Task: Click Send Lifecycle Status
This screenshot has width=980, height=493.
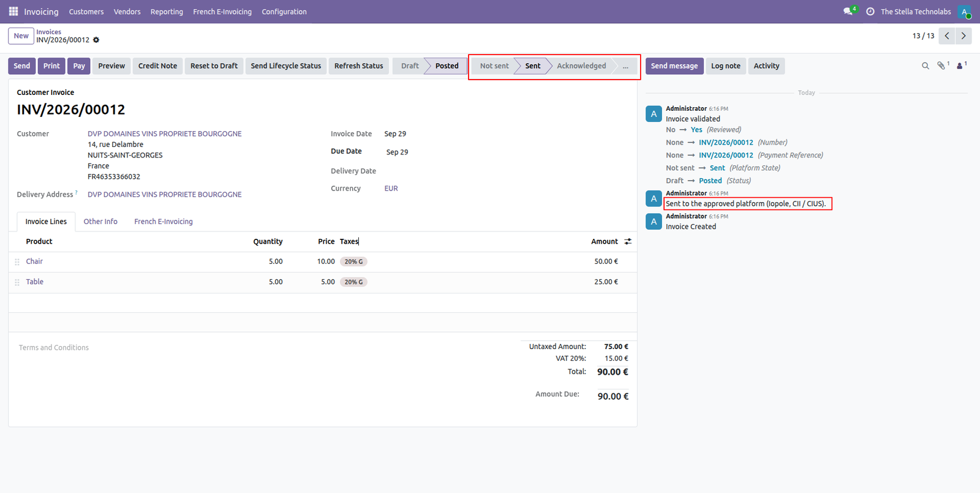Action: tap(286, 66)
